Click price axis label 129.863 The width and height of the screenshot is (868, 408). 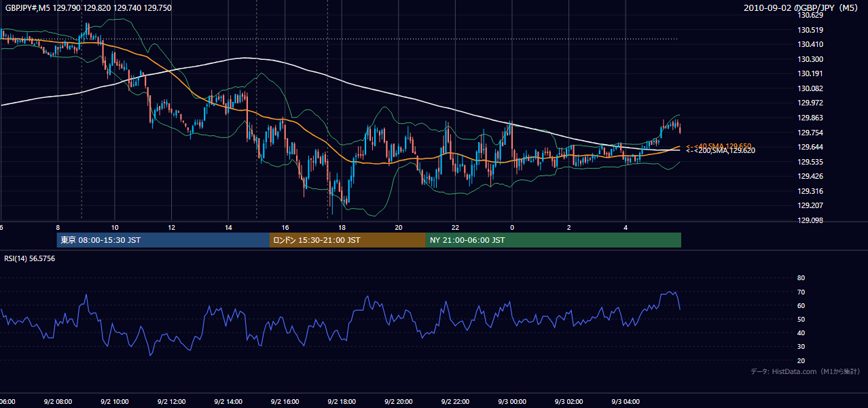pos(810,118)
